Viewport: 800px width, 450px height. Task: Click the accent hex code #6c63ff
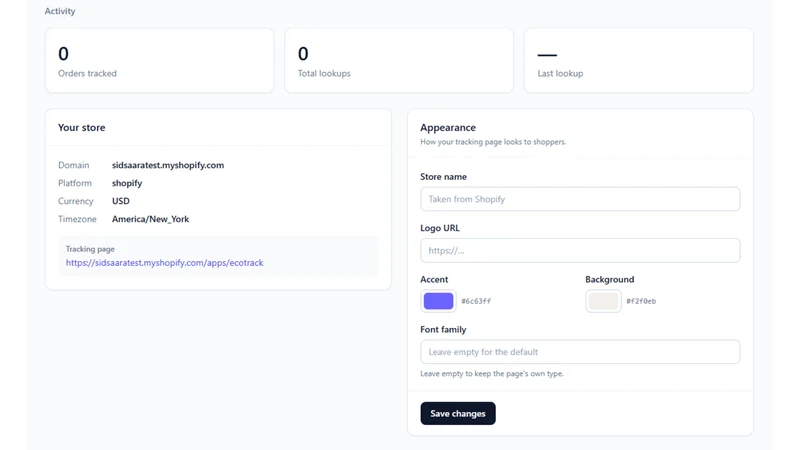(x=476, y=301)
